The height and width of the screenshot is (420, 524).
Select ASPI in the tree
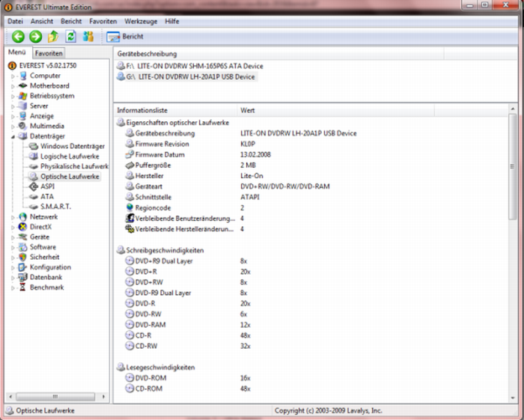tap(47, 186)
